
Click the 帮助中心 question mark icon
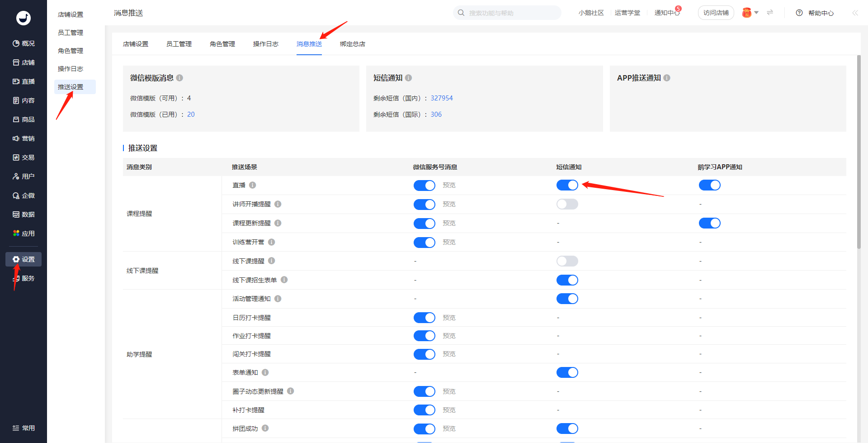799,13
